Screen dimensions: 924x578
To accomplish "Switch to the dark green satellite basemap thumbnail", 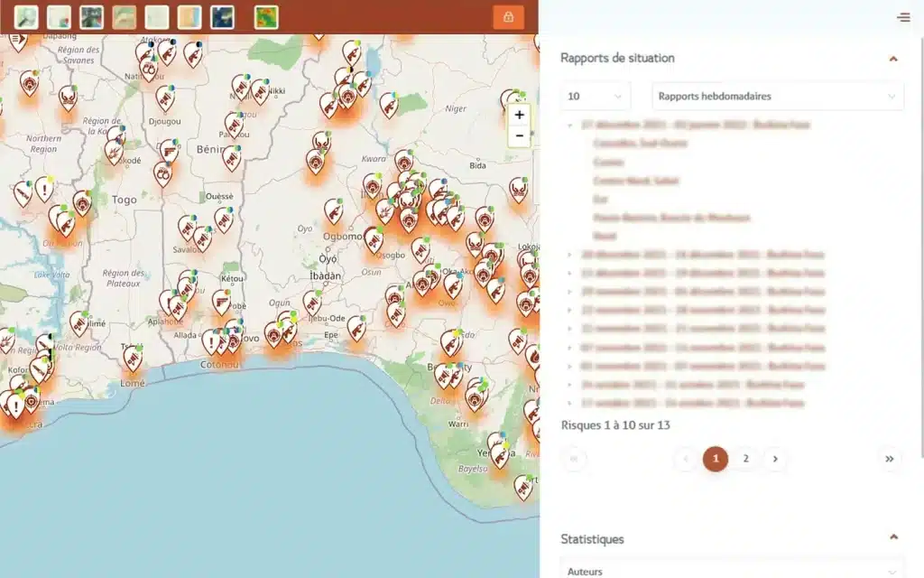I will (91, 17).
